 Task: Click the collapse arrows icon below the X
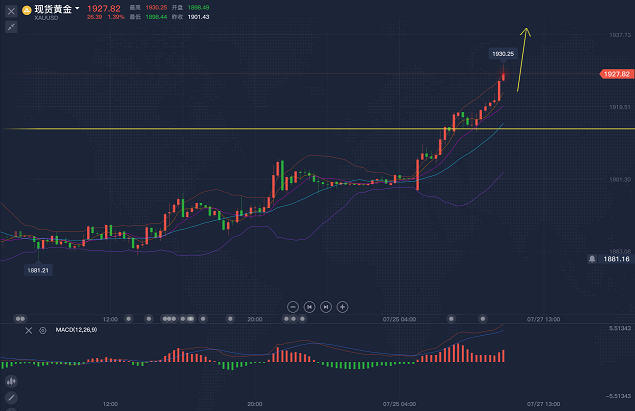[12, 28]
